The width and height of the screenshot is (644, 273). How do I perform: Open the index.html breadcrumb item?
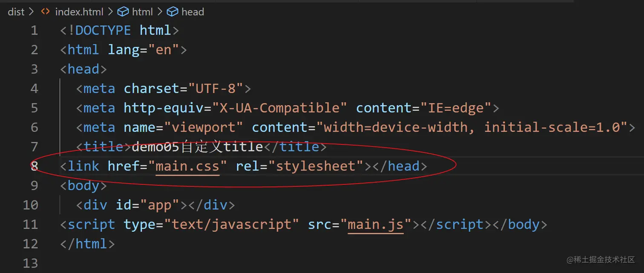coord(79,12)
